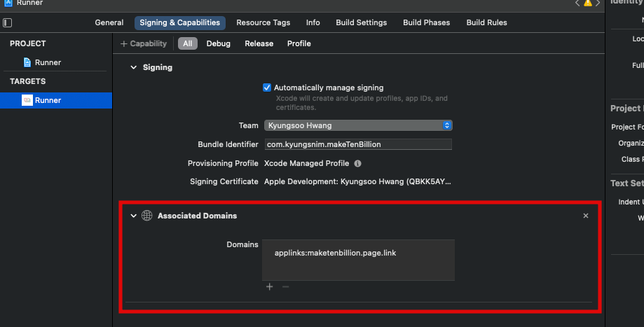Collapse the Signing section

pyautogui.click(x=133, y=67)
